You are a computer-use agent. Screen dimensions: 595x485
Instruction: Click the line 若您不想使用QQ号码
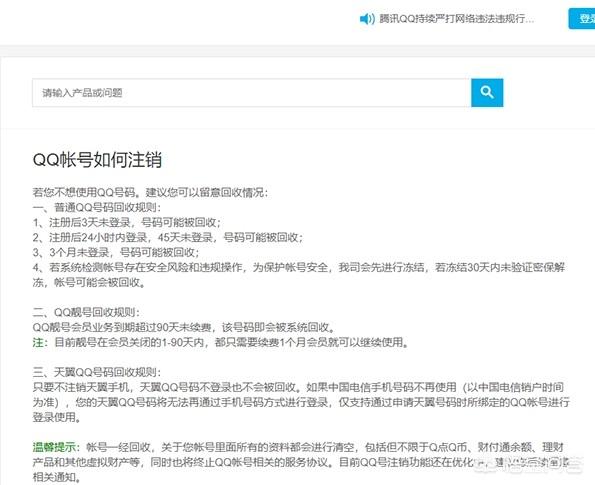pyautogui.click(x=150, y=192)
